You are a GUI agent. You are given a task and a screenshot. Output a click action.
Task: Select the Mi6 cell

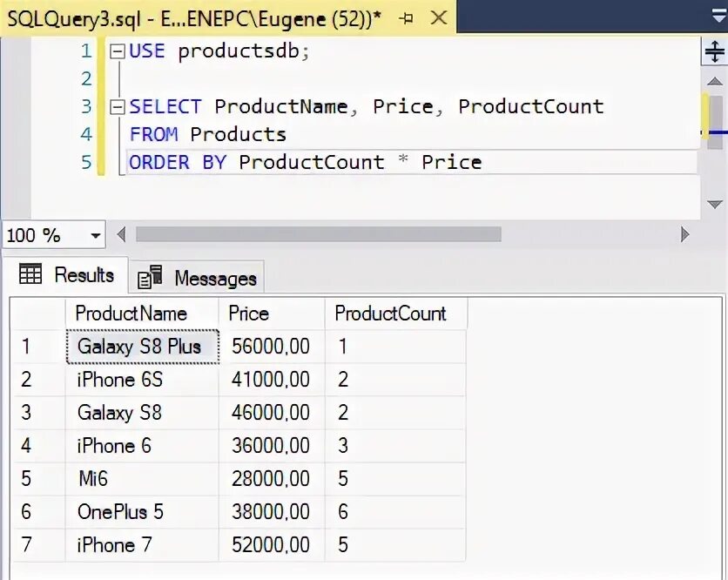[142, 478]
